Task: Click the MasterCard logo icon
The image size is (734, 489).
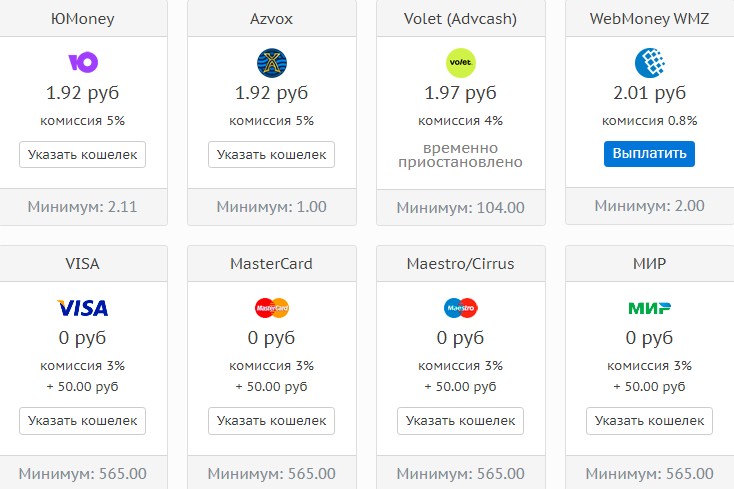Action: click(x=272, y=308)
